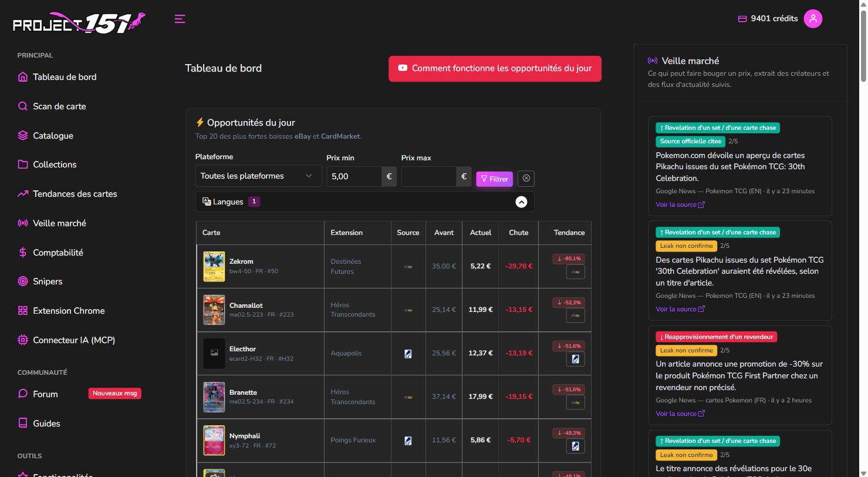Image resolution: width=868 pixels, height=477 pixels.
Task: Open the Toutes les plateformes dropdown
Action: [258, 176]
